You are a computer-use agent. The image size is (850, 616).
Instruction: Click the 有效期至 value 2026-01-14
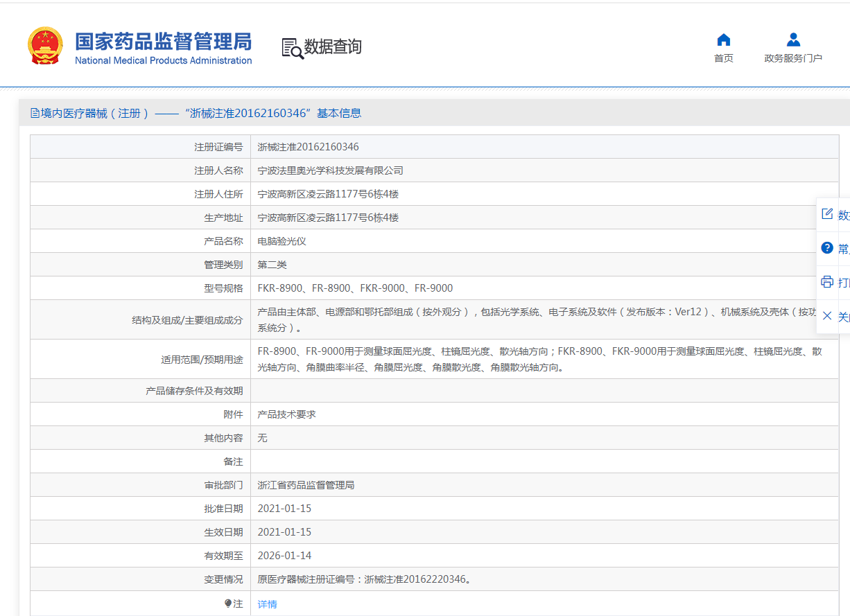coord(284,556)
